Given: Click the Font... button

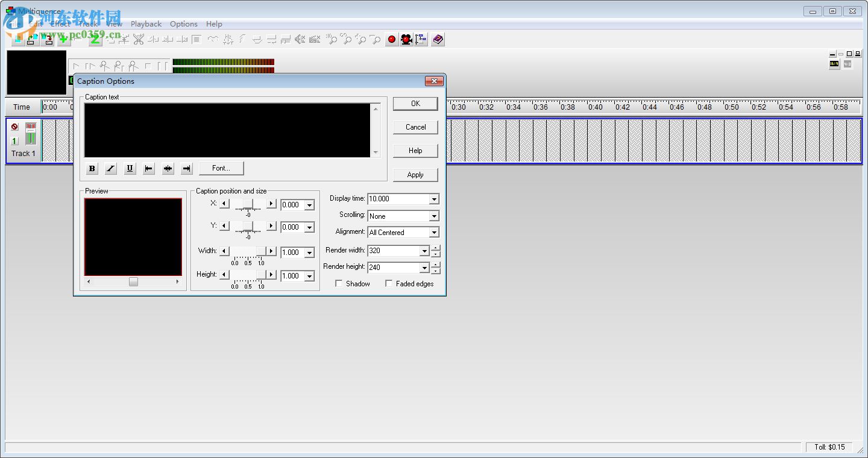Looking at the screenshot, I should coord(221,168).
